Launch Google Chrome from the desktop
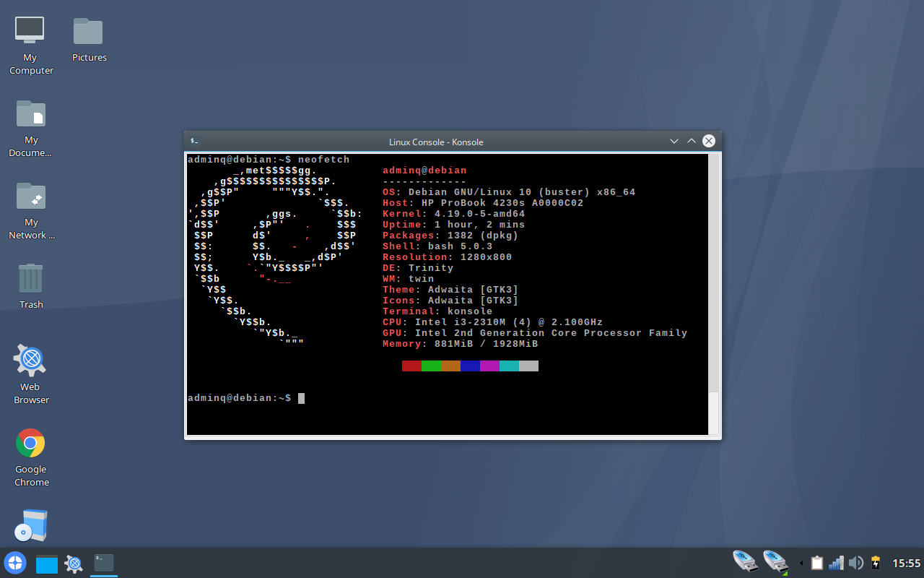The image size is (924, 578). point(30,443)
